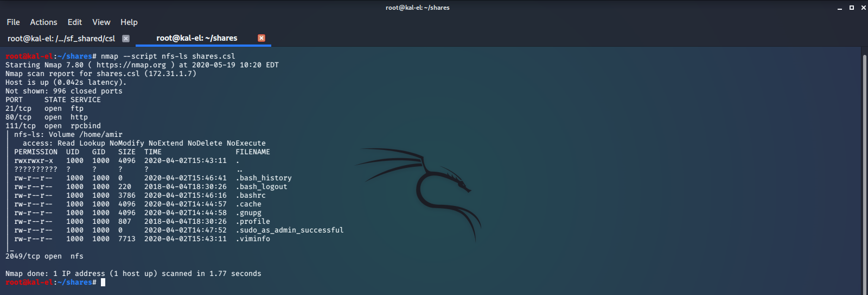Close the sf_shared/csl tab

click(x=126, y=39)
